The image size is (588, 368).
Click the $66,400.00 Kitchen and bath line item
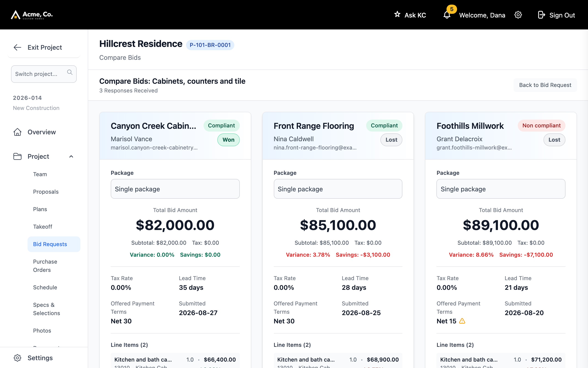175,360
